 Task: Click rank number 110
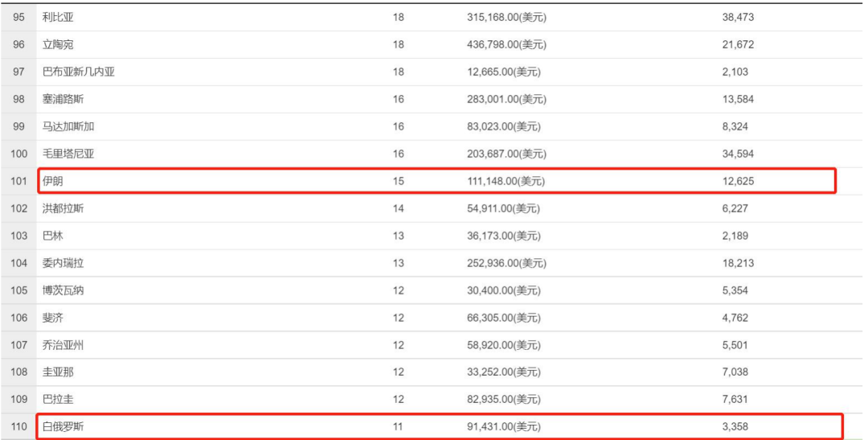click(18, 426)
